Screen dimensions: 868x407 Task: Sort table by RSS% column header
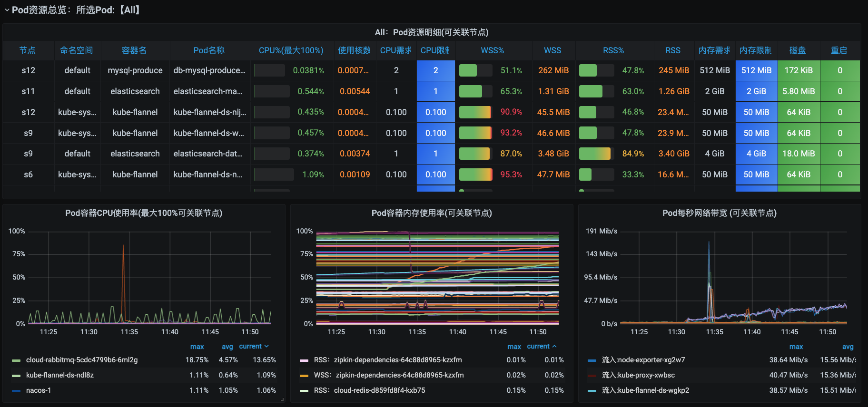[x=613, y=50]
